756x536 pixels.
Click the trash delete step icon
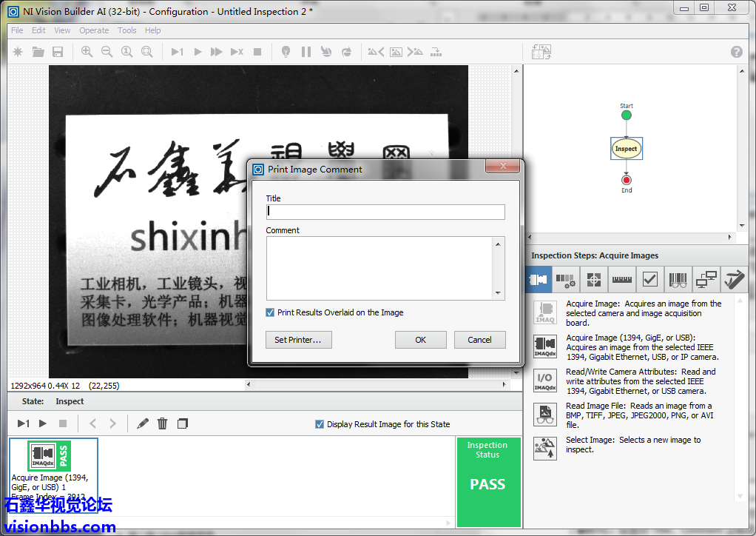point(162,423)
